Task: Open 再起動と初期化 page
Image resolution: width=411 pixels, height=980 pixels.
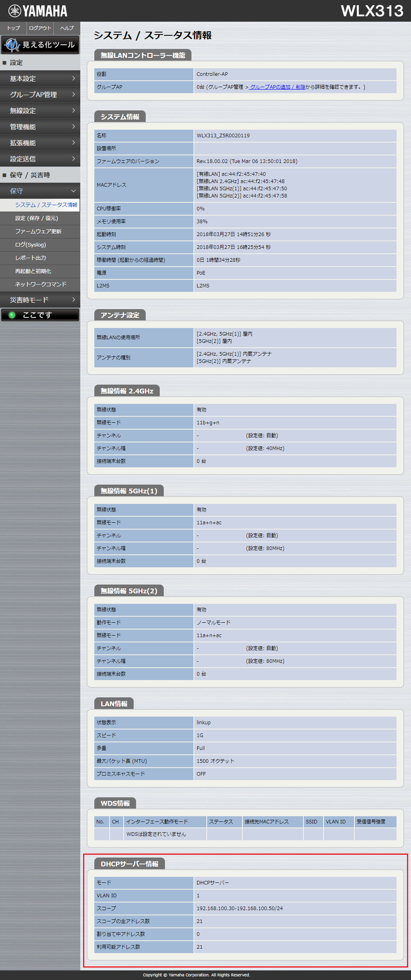Action: click(x=33, y=271)
